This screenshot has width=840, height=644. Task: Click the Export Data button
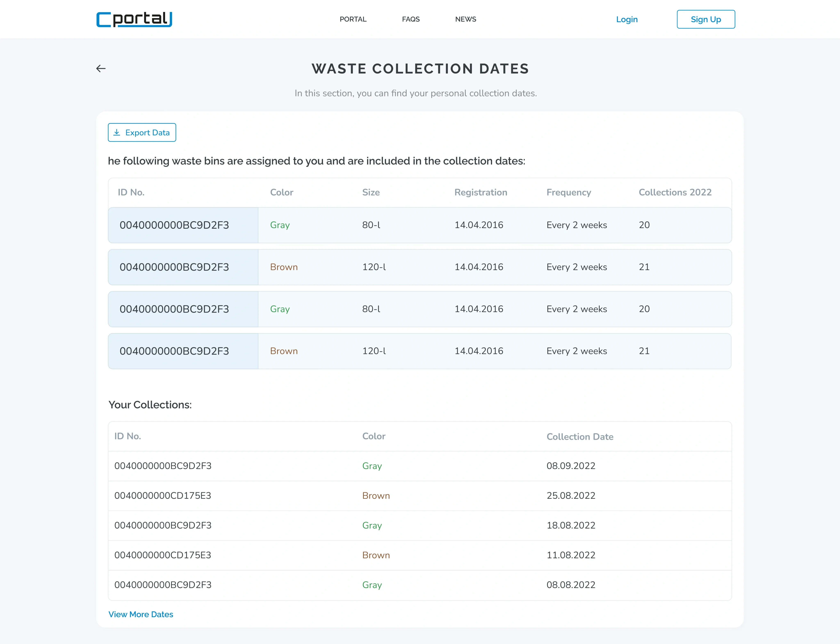[x=142, y=133]
